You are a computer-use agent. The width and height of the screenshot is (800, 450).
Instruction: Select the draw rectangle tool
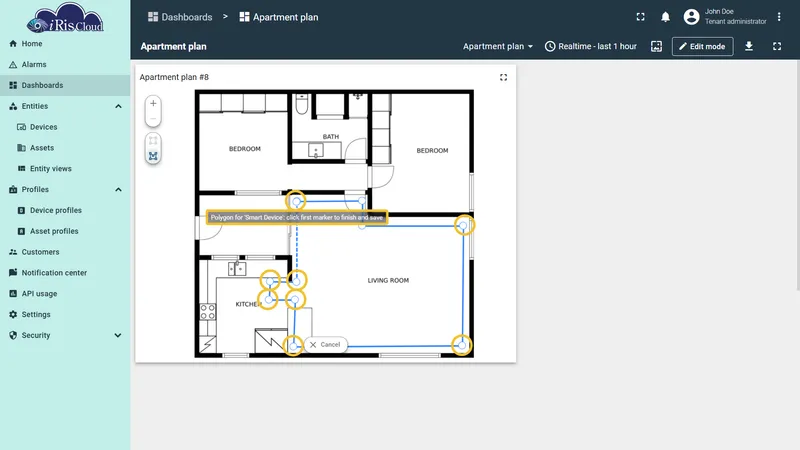(x=153, y=140)
